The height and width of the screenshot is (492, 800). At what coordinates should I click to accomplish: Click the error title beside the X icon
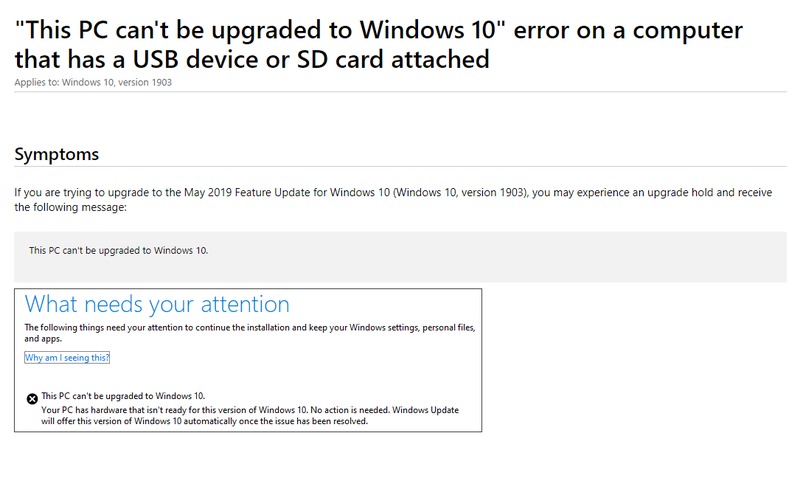pos(123,397)
